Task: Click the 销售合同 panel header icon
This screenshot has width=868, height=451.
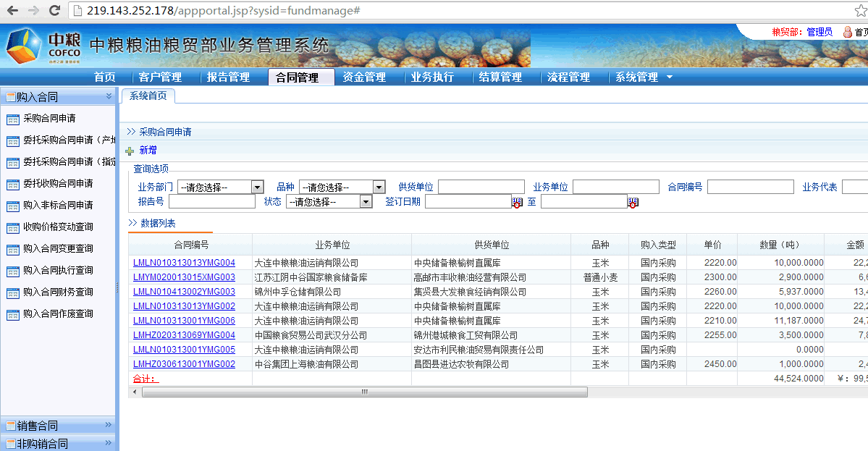Action: pyautogui.click(x=11, y=426)
